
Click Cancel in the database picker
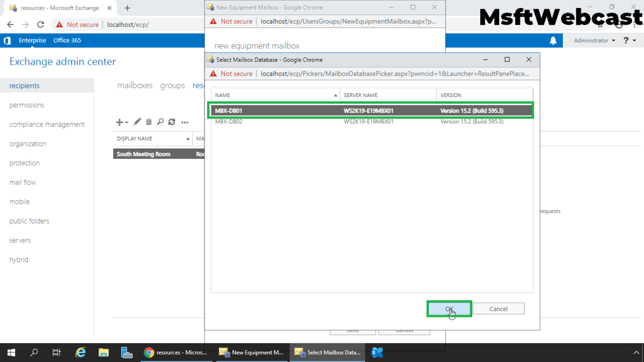(x=498, y=309)
